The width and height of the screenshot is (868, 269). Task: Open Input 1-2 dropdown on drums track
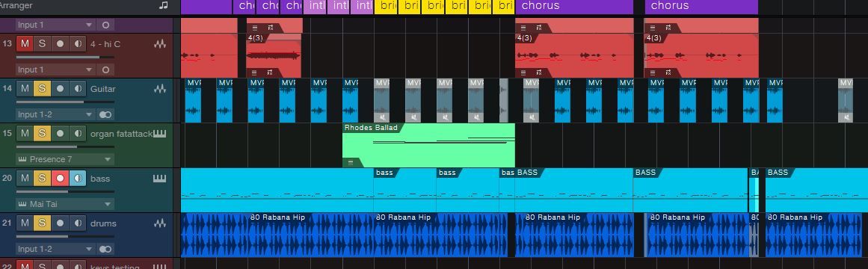(55, 249)
